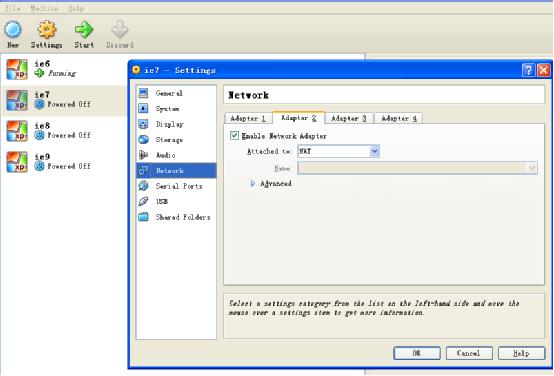Click the Storage disk icon
The height and width of the screenshot is (376, 554).
point(143,140)
